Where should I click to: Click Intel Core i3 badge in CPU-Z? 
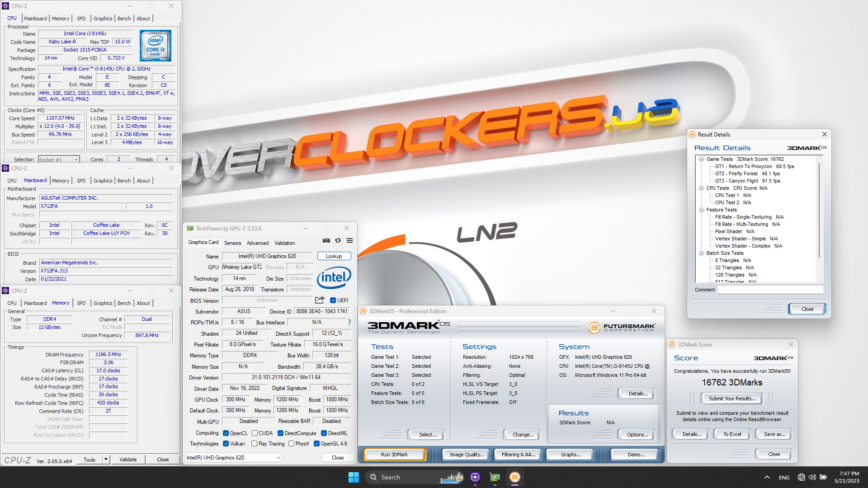156,46
